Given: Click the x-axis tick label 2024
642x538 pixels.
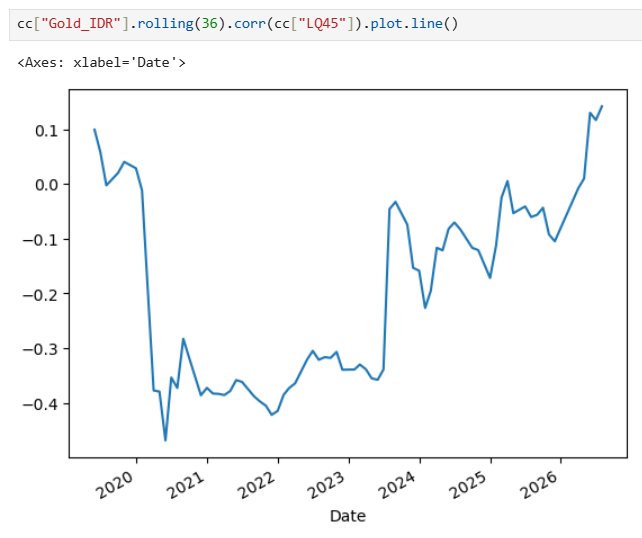Looking at the screenshot, I should click(398, 484).
